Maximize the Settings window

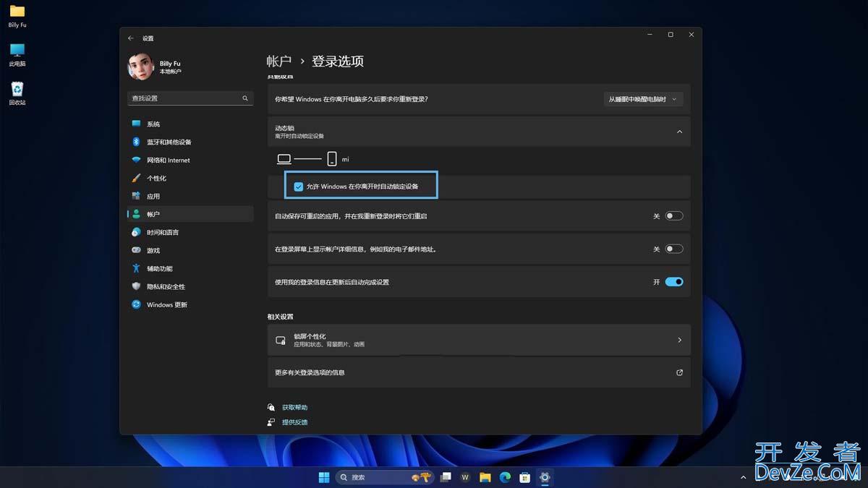click(x=671, y=35)
